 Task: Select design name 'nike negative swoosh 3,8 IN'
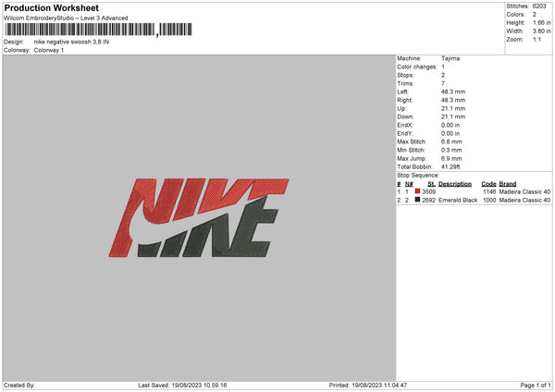pyautogui.click(x=71, y=42)
